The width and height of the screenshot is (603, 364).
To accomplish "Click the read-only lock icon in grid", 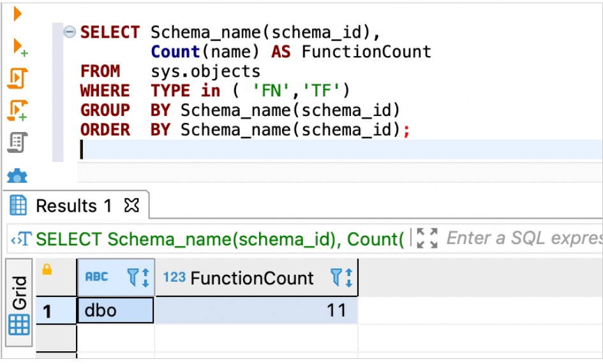I will click(47, 270).
